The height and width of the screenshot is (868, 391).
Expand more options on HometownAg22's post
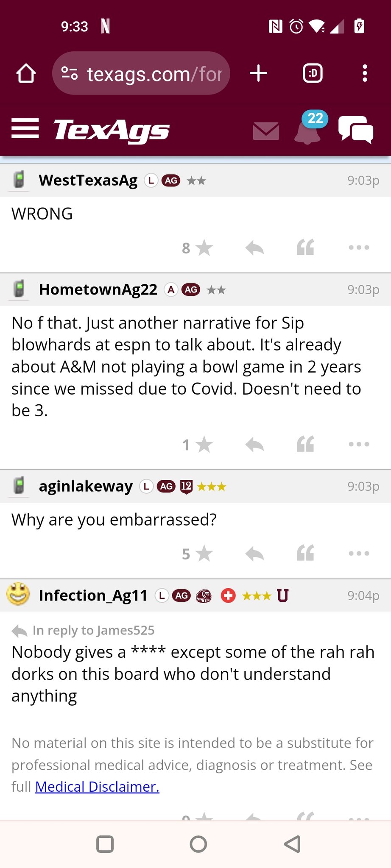point(359,444)
